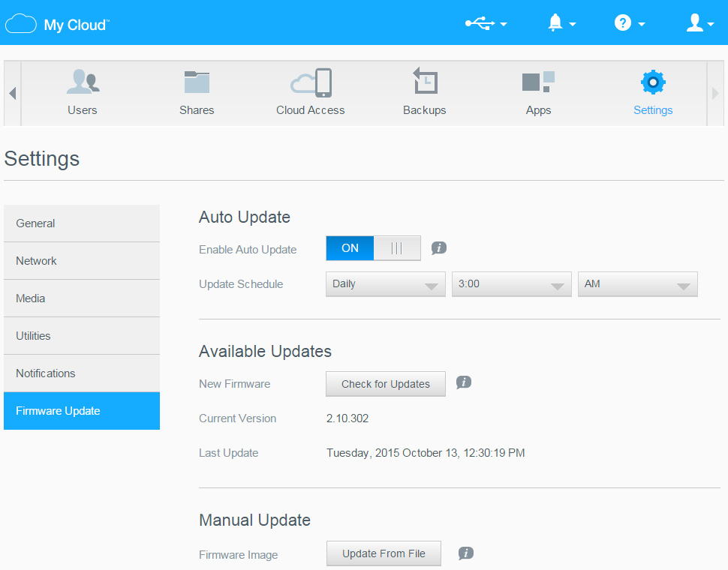Click the last update date text
728x570 pixels.
point(426,453)
